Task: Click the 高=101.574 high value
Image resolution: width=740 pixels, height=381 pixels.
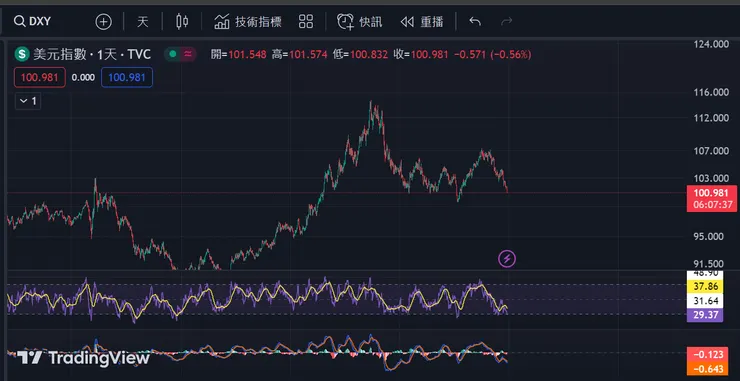Action: click(x=299, y=55)
